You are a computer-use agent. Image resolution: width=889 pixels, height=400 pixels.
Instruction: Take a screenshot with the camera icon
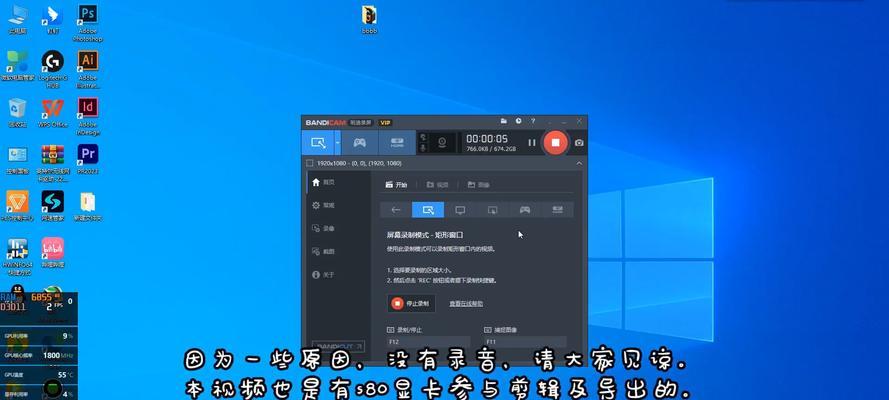[579, 143]
